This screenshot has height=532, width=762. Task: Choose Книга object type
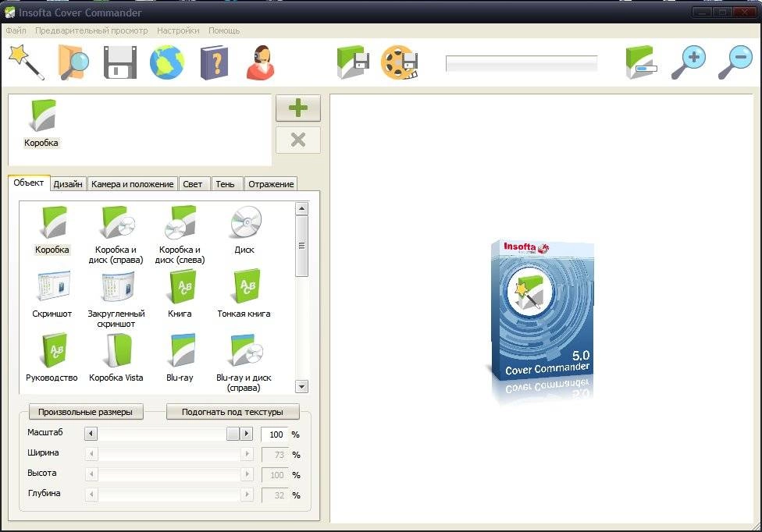pyautogui.click(x=180, y=294)
